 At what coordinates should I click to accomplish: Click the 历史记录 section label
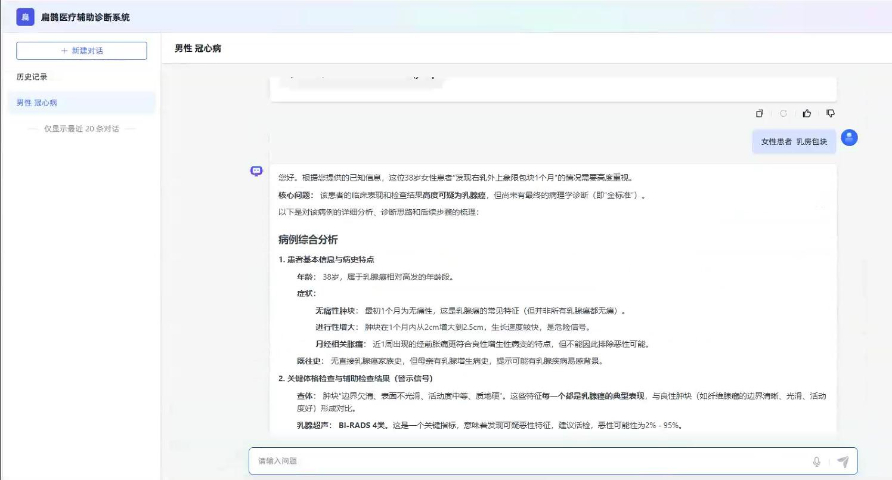tap(32, 77)
